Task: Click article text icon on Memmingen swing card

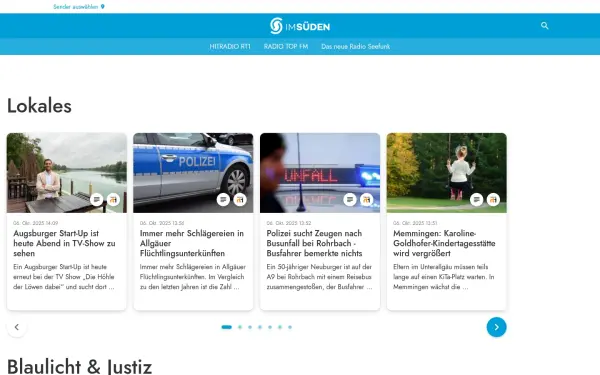Action: tap(476, 199)
